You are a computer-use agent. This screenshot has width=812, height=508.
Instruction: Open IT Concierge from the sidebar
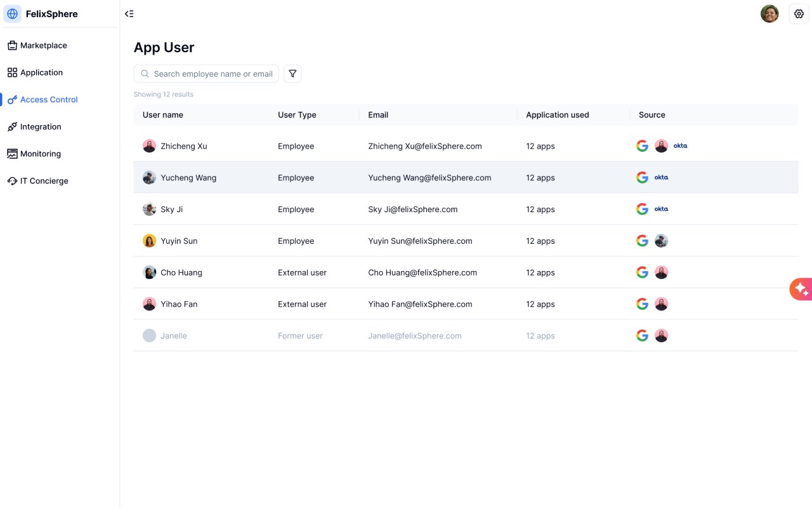point(44,181)
